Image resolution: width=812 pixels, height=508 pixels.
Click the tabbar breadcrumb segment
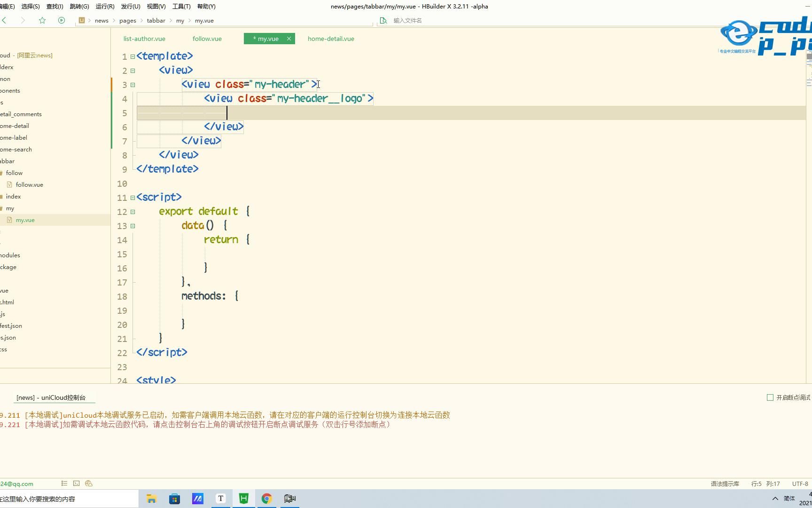point(156,20)
